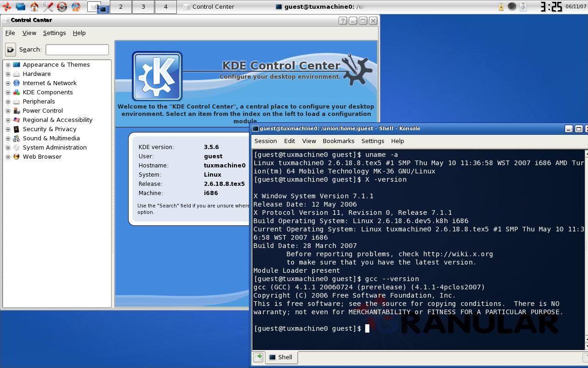This screenshot has width=588, height=368.
Task: Click the Control Center taskbar button
Action: pyautogui.click(x=225, y=6)
